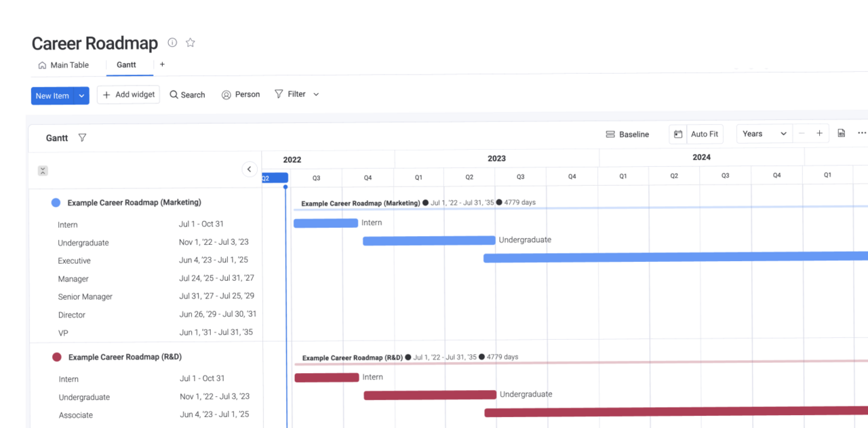Switch to the Main Table tab

click(x=63, y=65)
